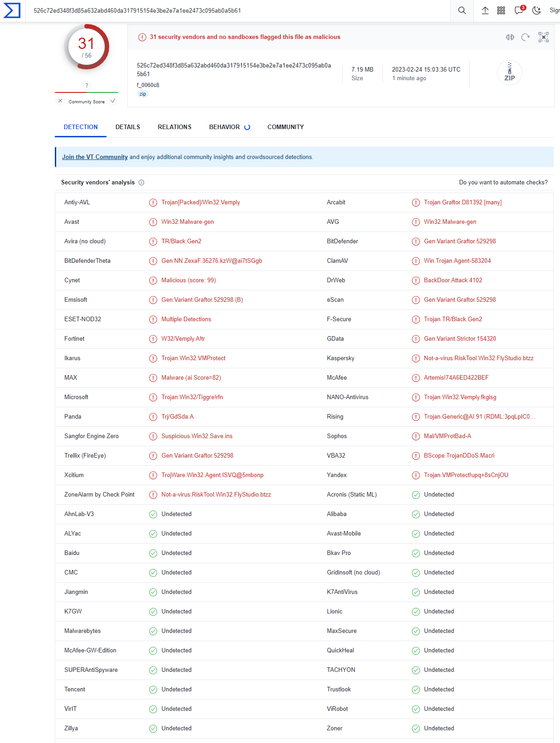Click the Rising row alert icon
The image size is (560, 743).
[416, 417]
